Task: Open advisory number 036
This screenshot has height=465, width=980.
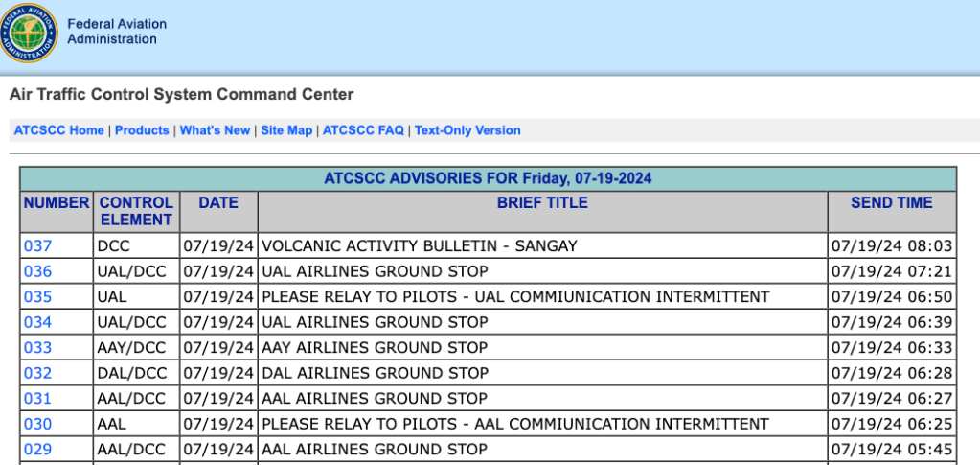Action: [x=37, y=271]
